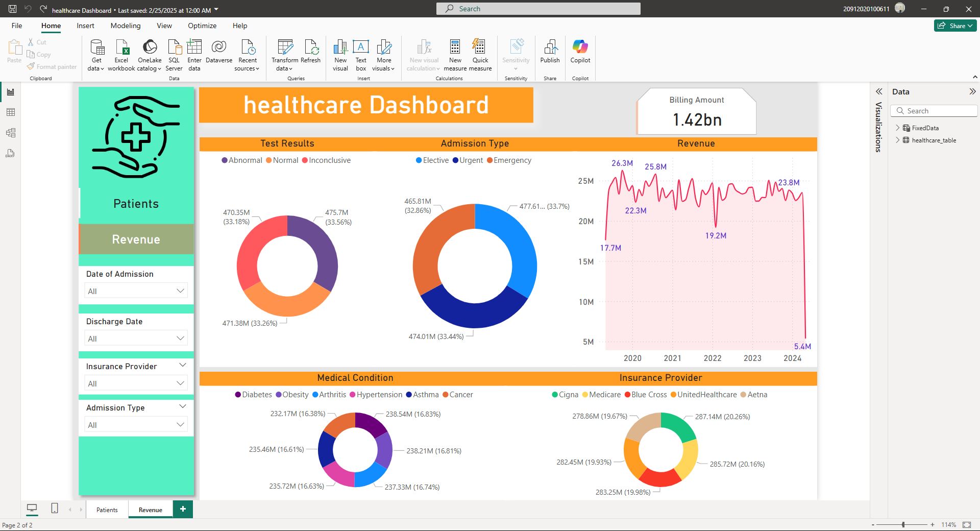This screenshot has height=531, width=980.
Task: Switch to Table view in sidebar
Action: coord(11,112)
